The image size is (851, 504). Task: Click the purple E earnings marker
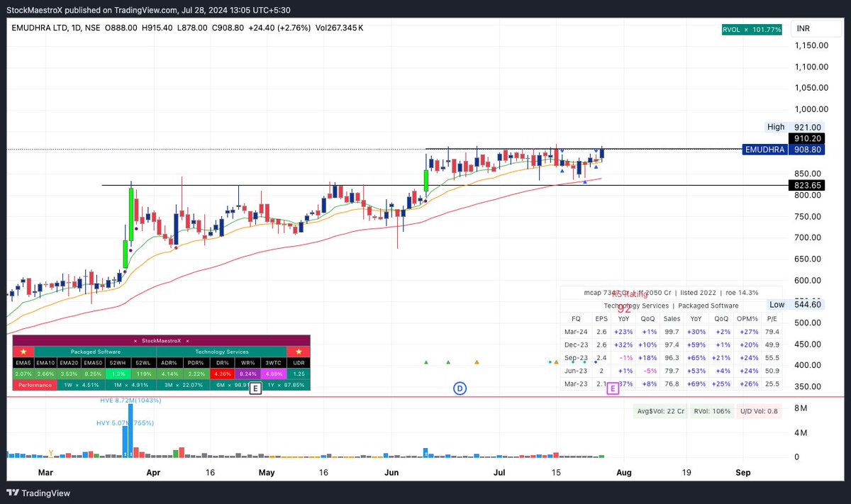(x=613, y=388)
